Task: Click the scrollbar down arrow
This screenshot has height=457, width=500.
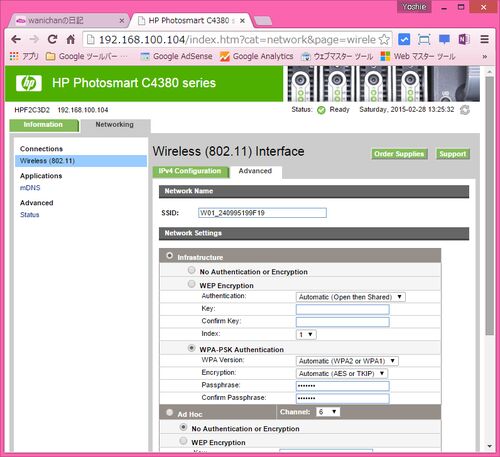Action: point(489,446)
